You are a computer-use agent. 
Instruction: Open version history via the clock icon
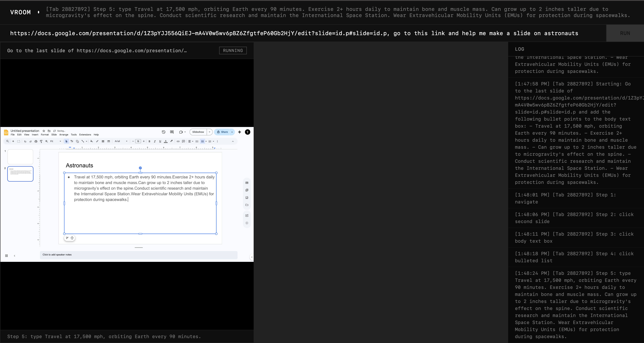(x=163, y=132)
